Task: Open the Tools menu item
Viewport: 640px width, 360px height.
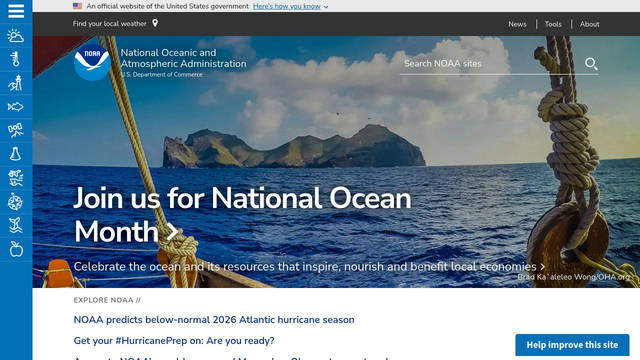Action: (553, 24)
